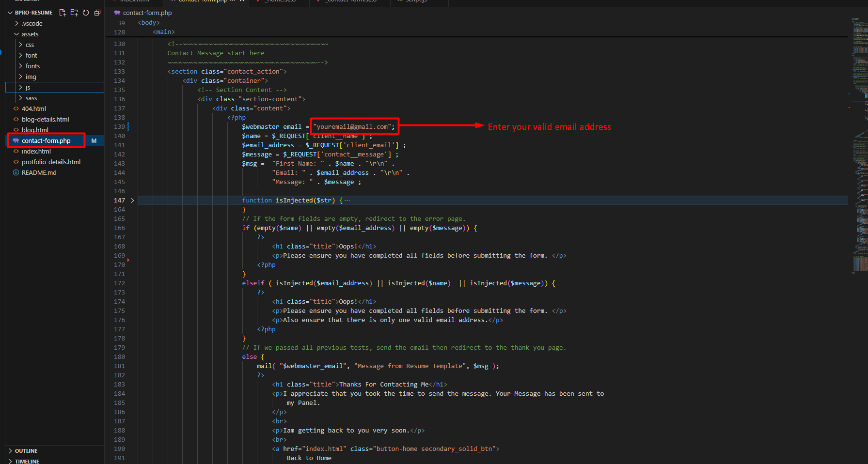Click class="contact_action" on line 133
Image resolution: width=868 pixels, height=464 pixels.
pyautogui.click(x=242, y=72)
